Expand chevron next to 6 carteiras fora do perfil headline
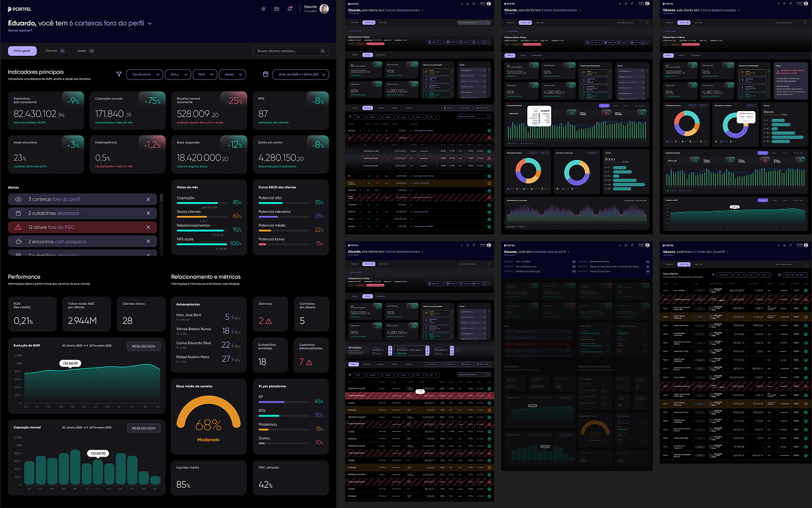This screenshot has width=812, height=508. pos(150,23)
